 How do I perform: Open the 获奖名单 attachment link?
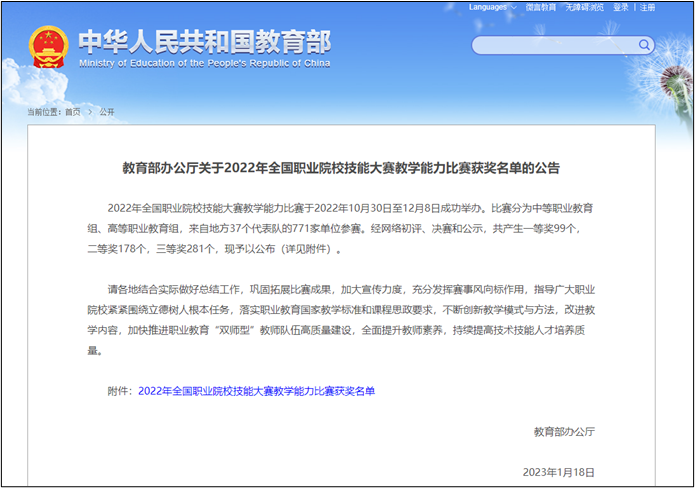point(256,391)
